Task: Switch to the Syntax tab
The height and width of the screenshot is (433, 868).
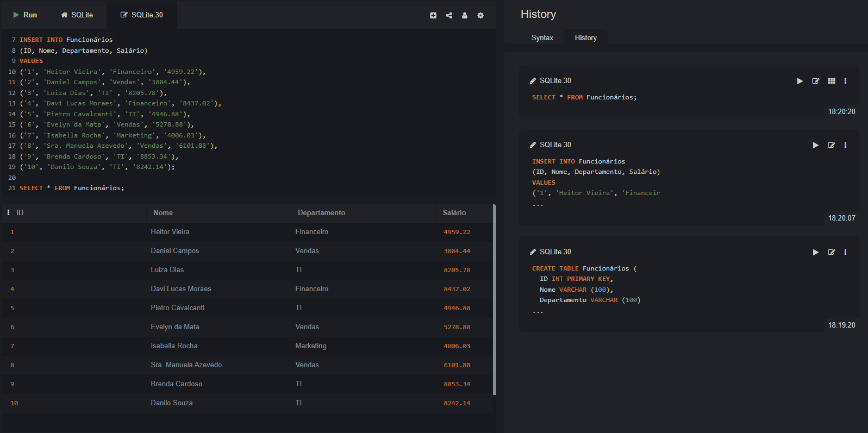Action: pos(542,37)
